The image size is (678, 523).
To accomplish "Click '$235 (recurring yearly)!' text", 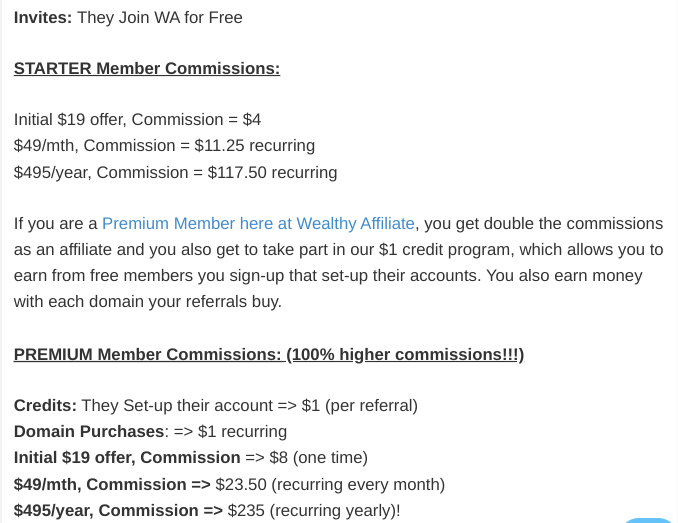I will [314, 510].
